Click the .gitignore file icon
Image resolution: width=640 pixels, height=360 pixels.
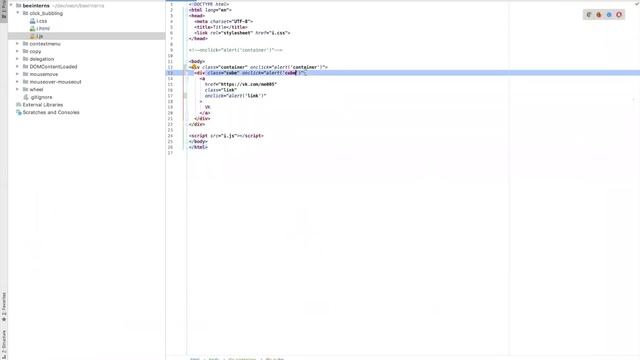26,97
